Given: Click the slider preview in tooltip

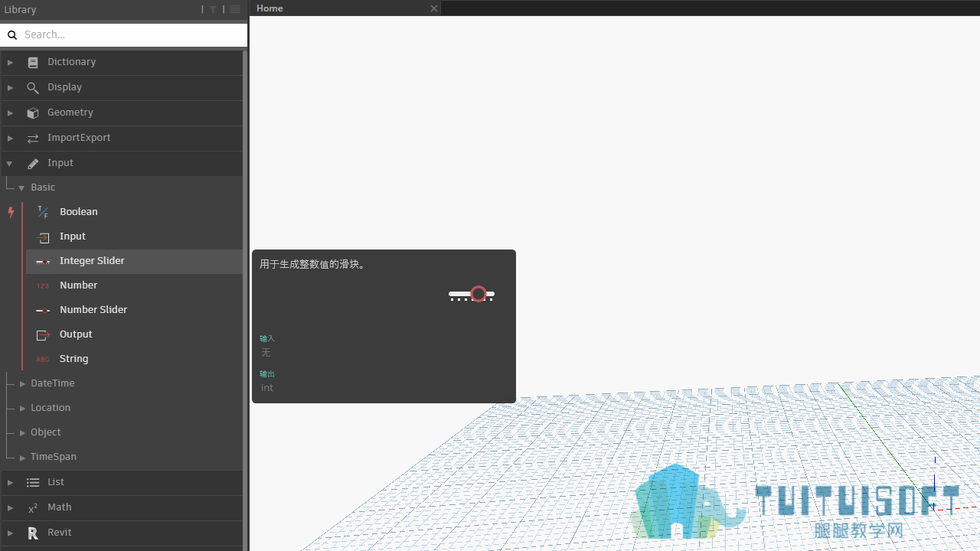Looking at the screenshot, I should pos(472,295).
